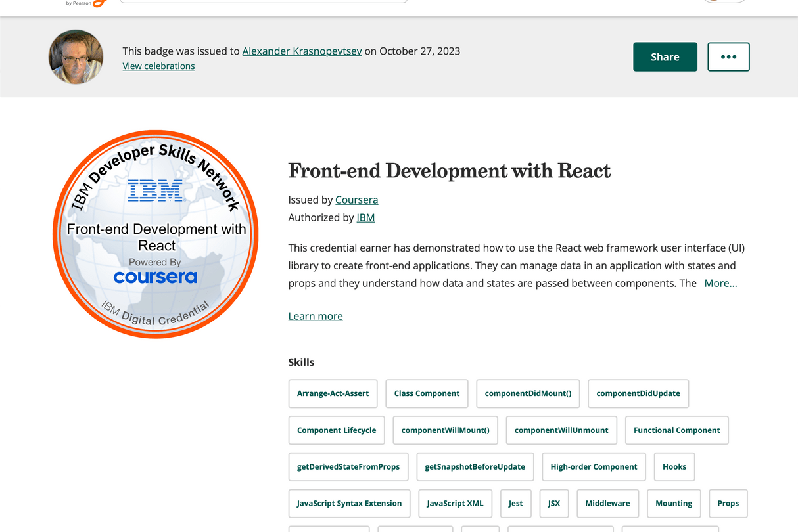The height and width of the screenshot is (532, 798).
Task: Click the "Front-end Development with React" page heading
Action: click(450, 171)
